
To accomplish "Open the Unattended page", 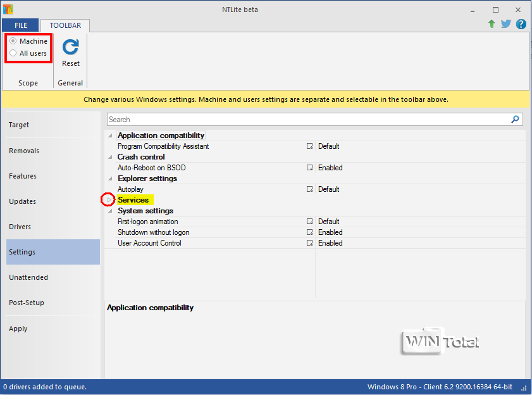I will point(53,277).
